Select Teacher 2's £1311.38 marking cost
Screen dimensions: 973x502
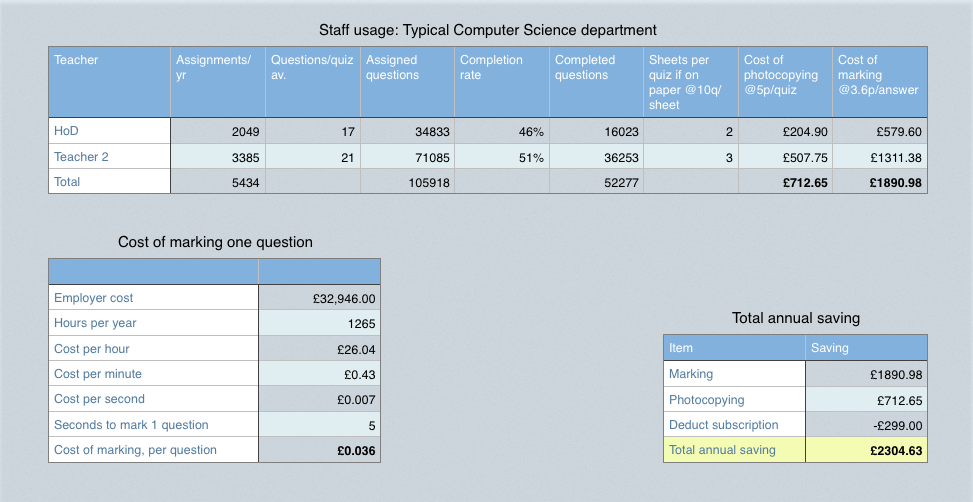879,158
